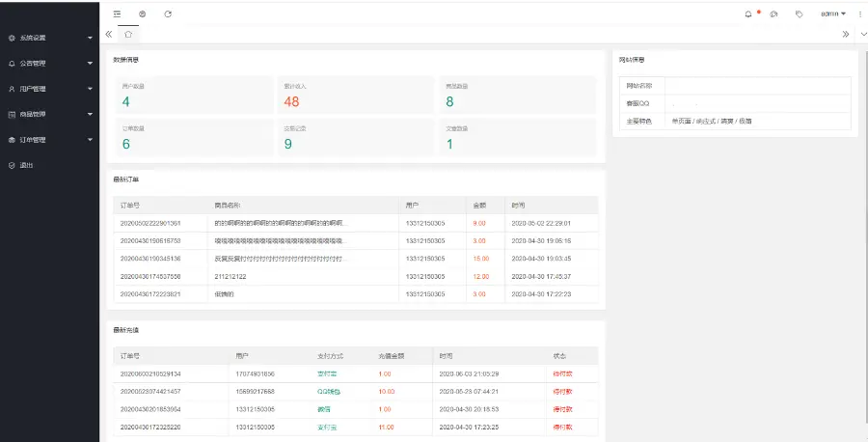This screenshot has width=868, height=442.
Task: Open the tab actions chevron dropdown
Action: tap(862, 34)
